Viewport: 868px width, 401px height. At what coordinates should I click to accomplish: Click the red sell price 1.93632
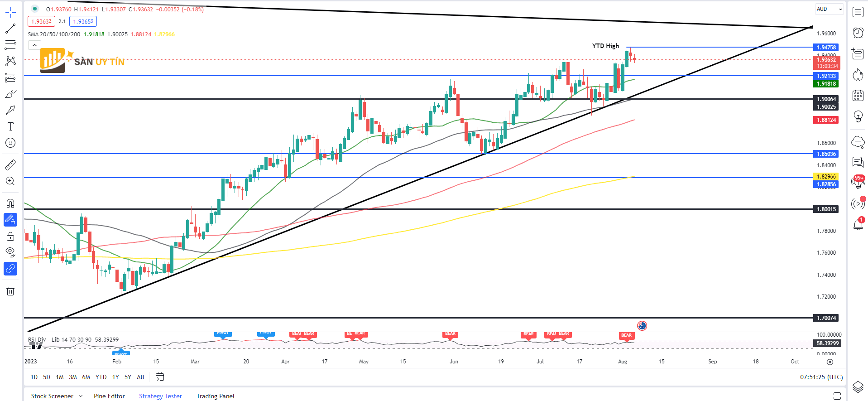click(41, 21)
